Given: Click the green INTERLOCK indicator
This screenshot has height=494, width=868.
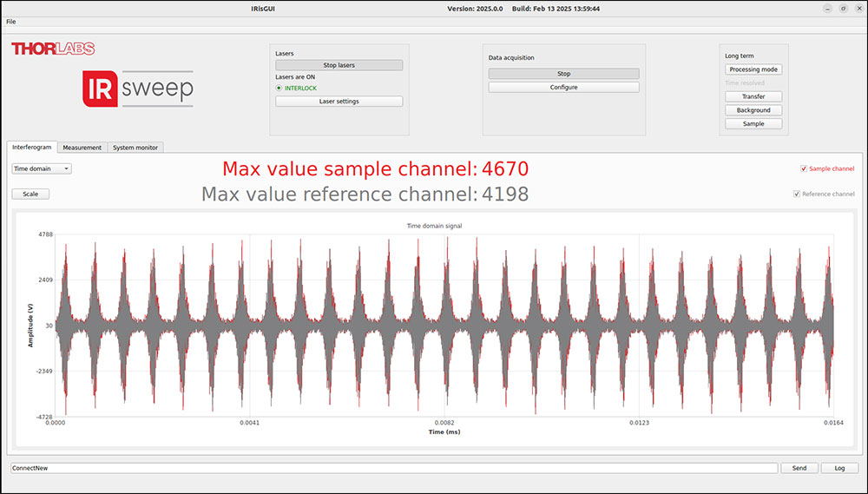Looking at the screenshot, I should 279,88.
